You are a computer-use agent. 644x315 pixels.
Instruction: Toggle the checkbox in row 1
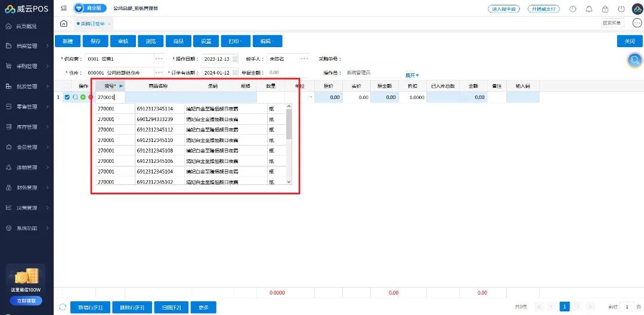point(67,97)
